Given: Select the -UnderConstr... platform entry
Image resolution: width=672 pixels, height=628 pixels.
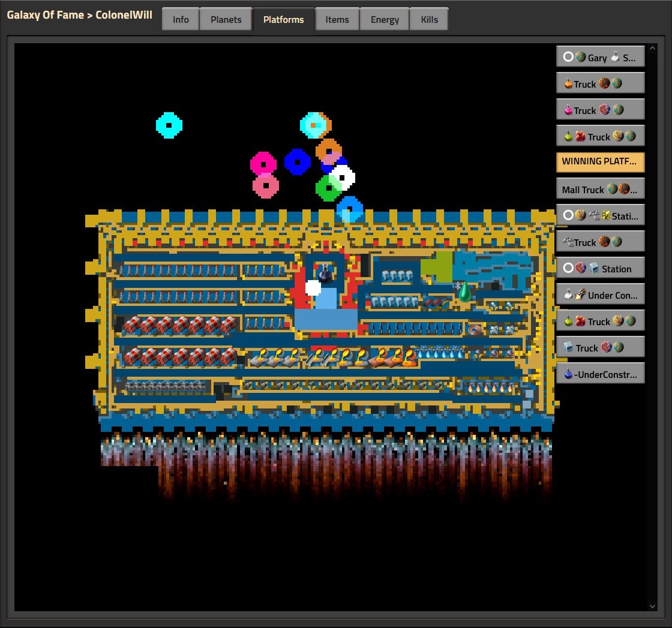Looking at the screenshot, I should point(600,374).
